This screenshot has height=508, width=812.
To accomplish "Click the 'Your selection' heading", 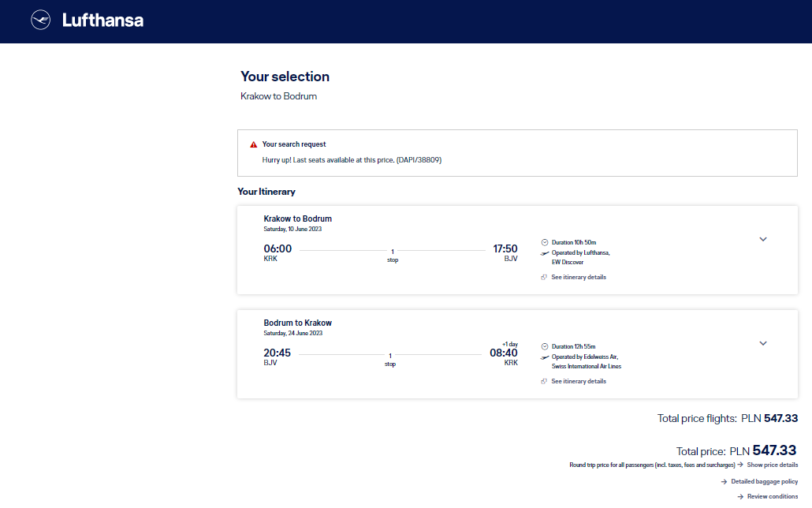I will click(285, 77).
